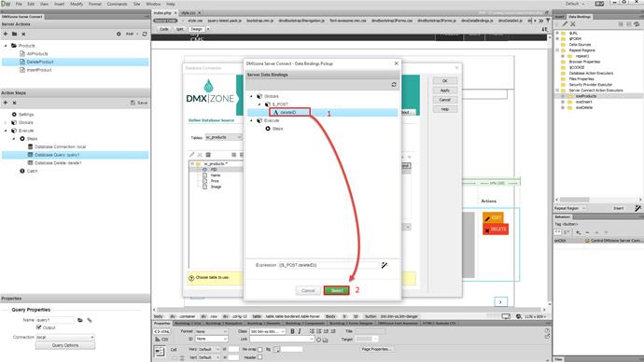Viewport: 644px width, 362px height.
Task: Click the Query Options button
Action: coord(65,345)
